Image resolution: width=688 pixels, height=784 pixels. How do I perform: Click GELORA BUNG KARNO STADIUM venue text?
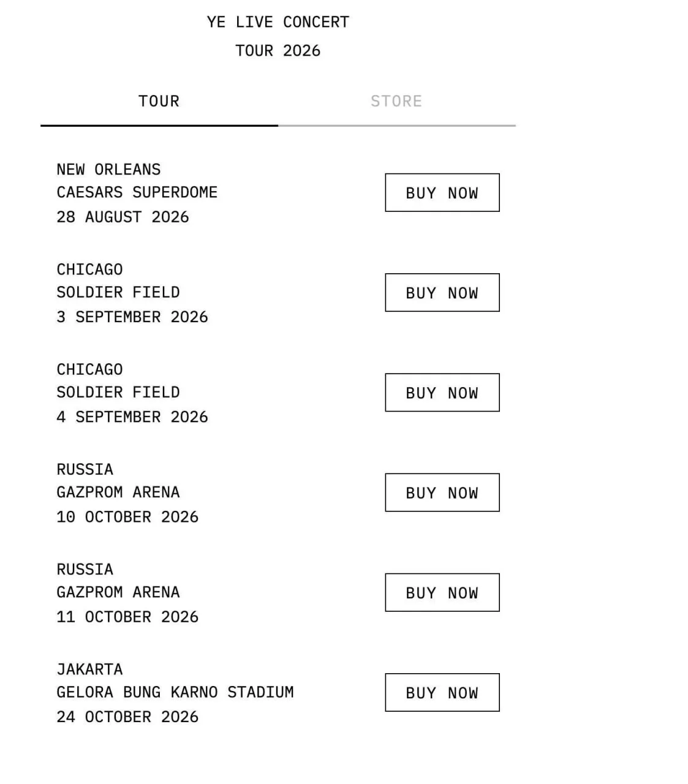175,692
